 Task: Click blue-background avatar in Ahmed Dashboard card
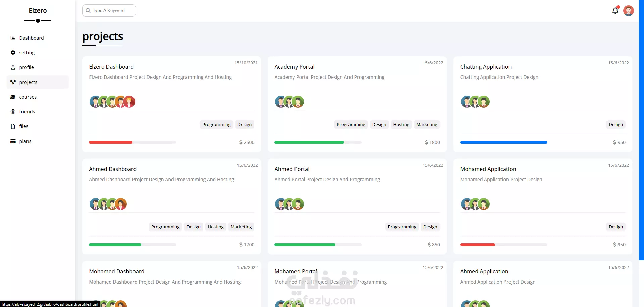(x=95, y=204)
